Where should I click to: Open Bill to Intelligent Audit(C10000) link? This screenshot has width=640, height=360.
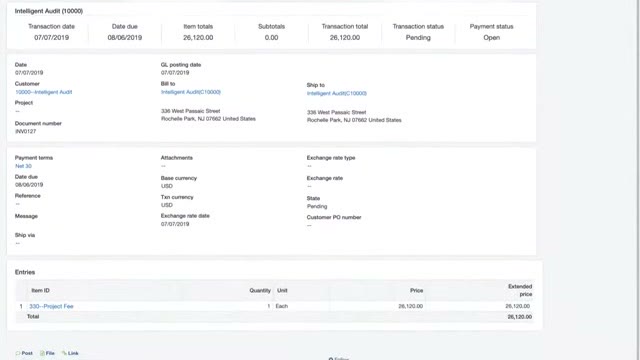(191, 92)
